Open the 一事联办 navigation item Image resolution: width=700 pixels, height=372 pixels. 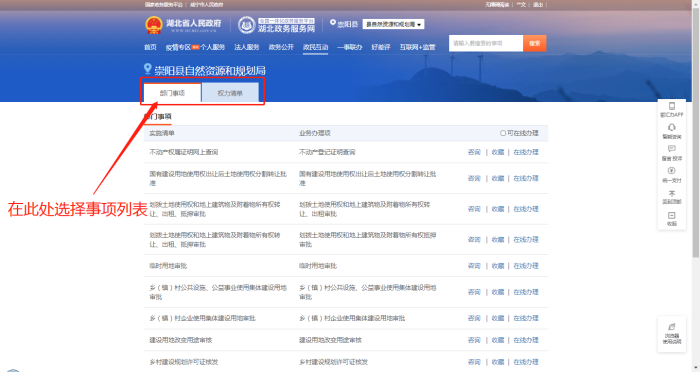tap(350, 47)
